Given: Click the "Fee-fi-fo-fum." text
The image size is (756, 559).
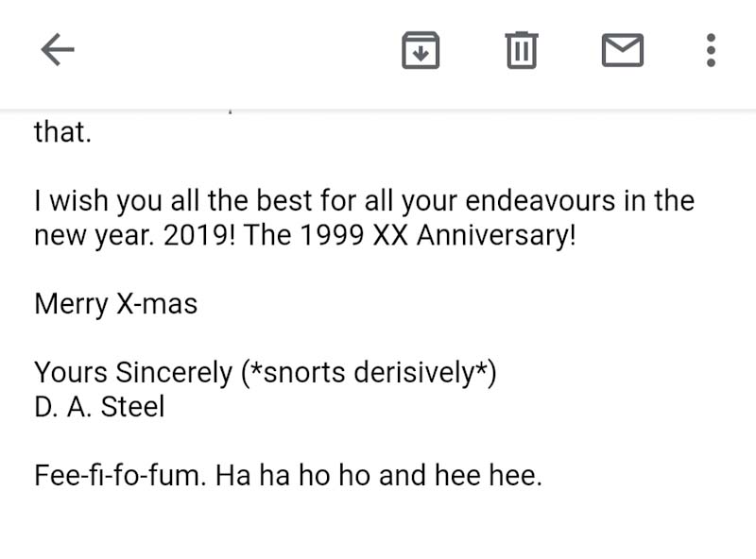Looking at the screenshot, I should pos(119,475).
